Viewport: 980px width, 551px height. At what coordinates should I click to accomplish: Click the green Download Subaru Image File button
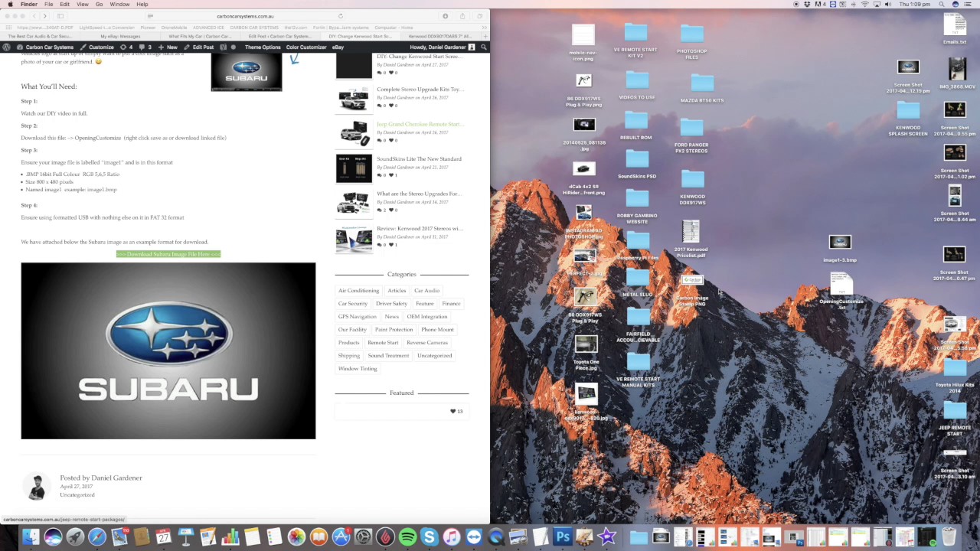click(x=168, y=254)
